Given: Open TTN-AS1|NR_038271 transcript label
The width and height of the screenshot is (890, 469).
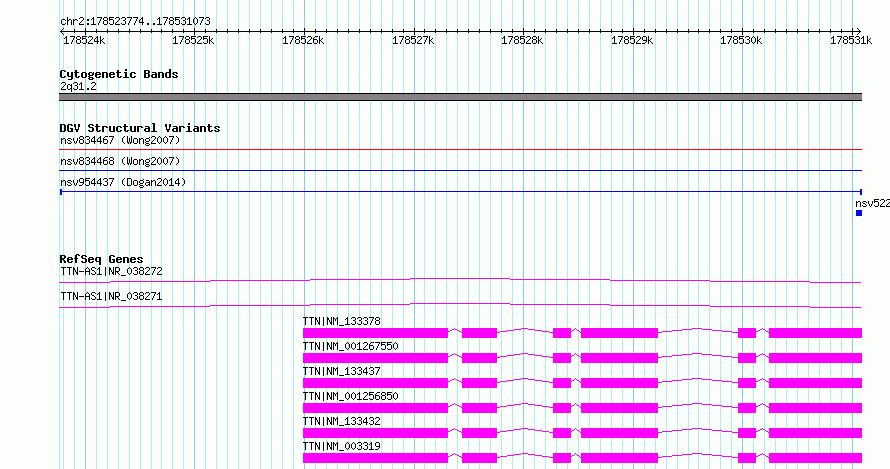Looking at the screenshot, I should pos(111,296).
